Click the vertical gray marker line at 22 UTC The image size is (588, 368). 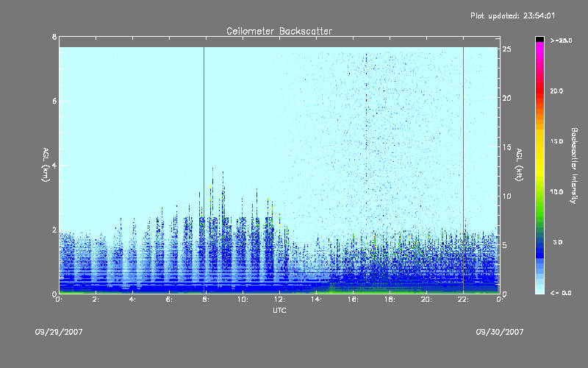[x=463, y=170]
